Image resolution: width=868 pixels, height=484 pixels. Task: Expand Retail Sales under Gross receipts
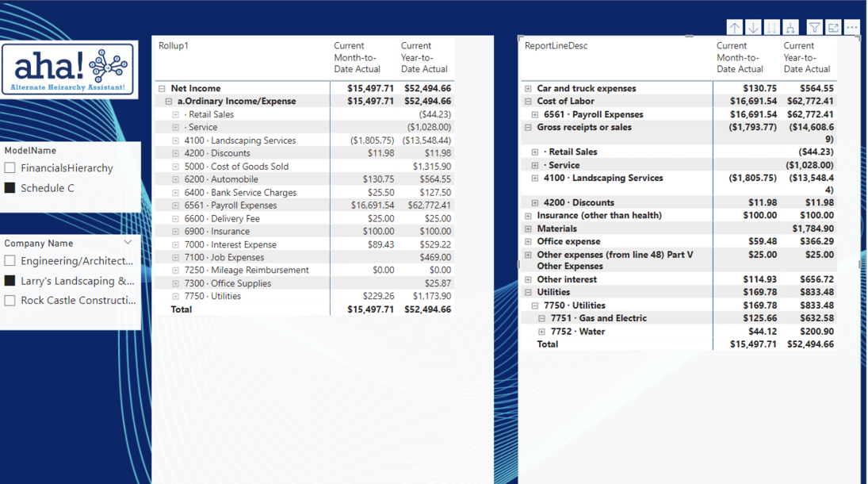[535, 152]
